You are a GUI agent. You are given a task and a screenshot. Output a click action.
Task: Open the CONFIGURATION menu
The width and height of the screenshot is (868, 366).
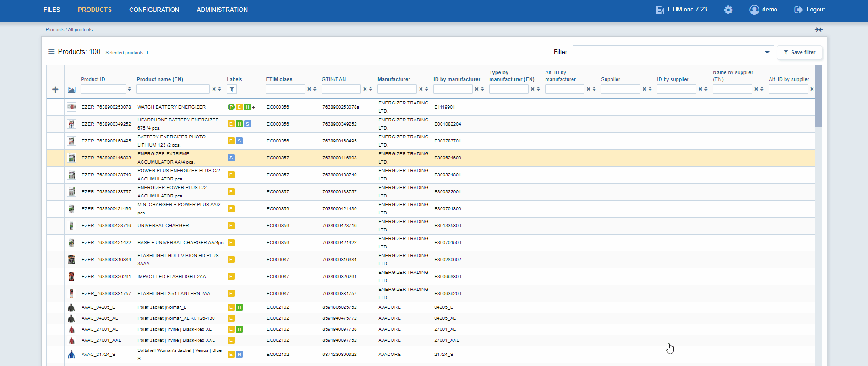tap(154, 10)
